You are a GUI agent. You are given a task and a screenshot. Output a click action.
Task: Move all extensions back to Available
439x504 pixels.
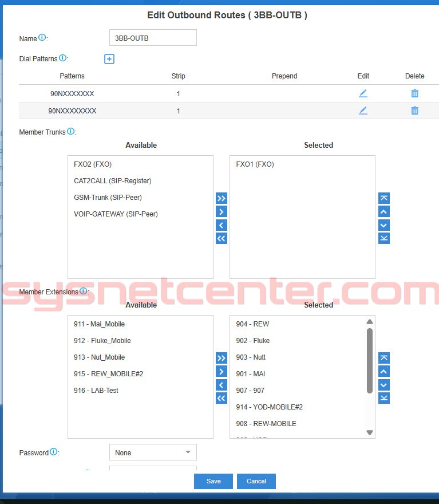click(x=222, y=398)
